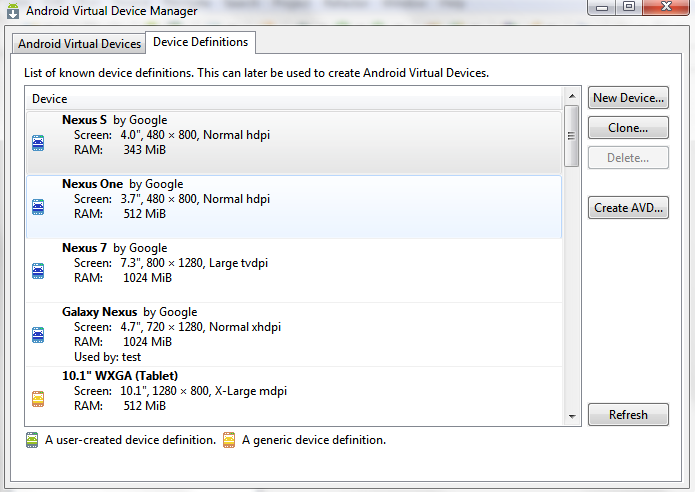The width and height of the screenshot is (695, 492).
Task: Click 'A user-created device definition.' label
Action: point(130,440)
